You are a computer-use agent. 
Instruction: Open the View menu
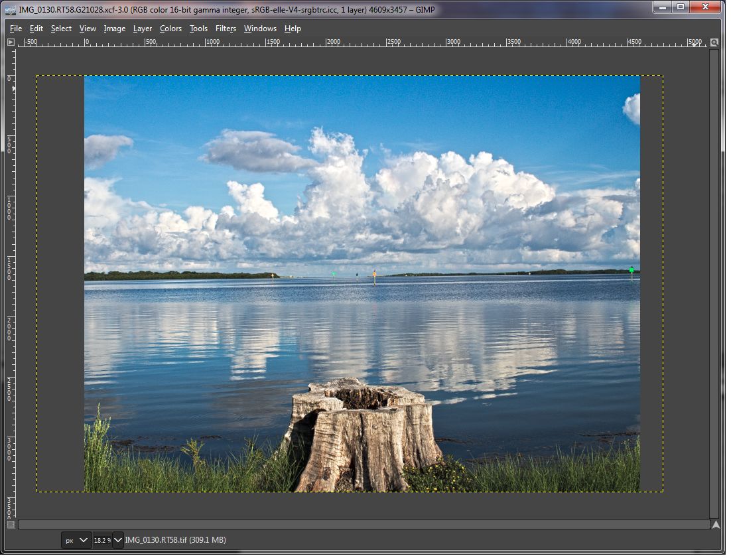click(88, 29)
